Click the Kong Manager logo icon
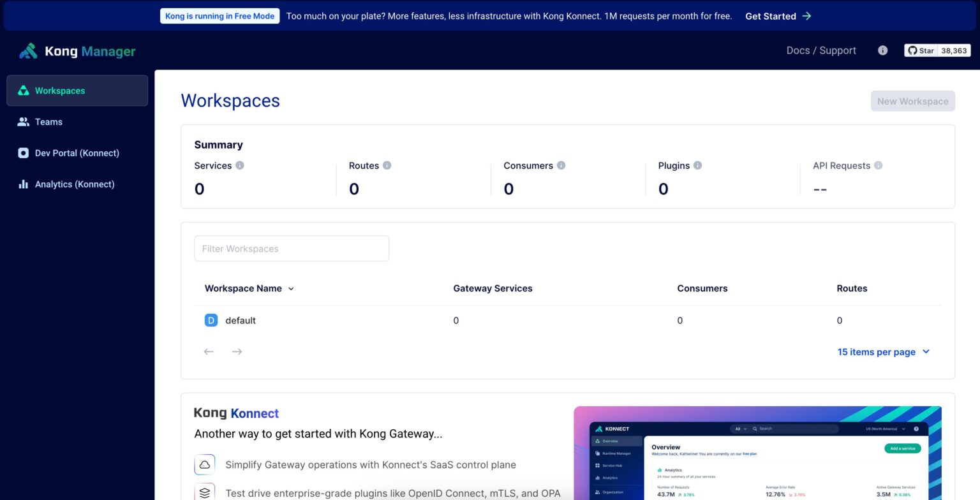 [x=28, y=51]
